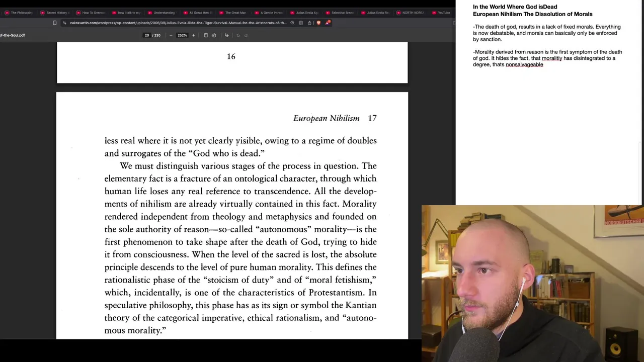Switch to "how i talk to my" tab

tap(126, 13)
